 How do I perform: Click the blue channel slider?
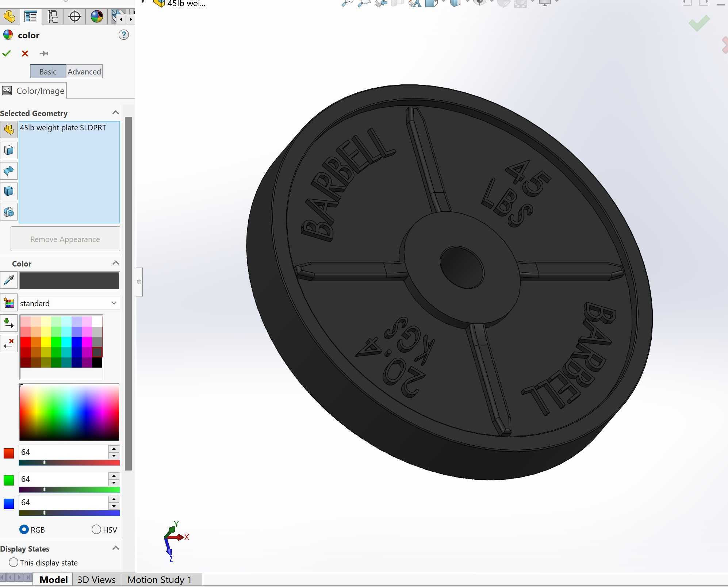(69, 513)
